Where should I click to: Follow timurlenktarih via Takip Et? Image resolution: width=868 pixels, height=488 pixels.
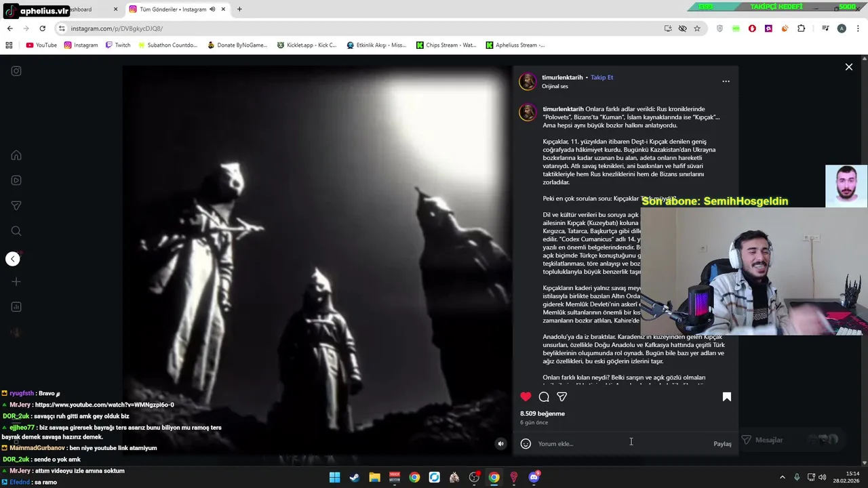pyautogui.click(x=601, y=77)
